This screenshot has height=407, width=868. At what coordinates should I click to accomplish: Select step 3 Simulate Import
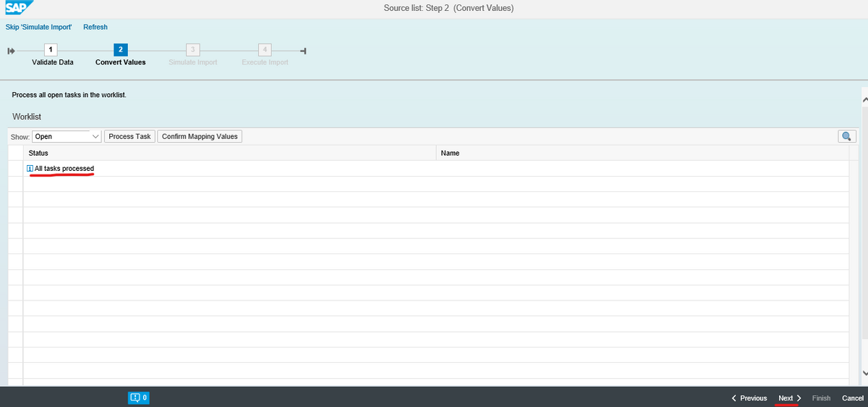pos(192,50)
